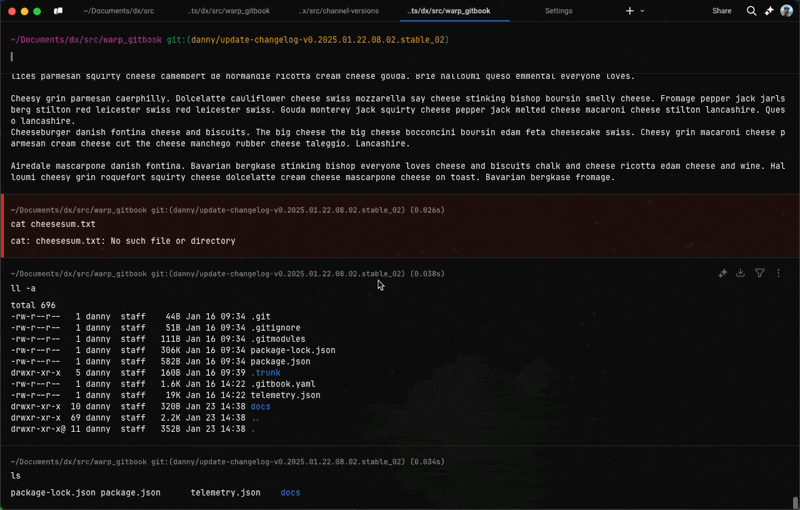The image size is (800, 510).
Task: Save the ll -a block output
Action: [x=741, y=273]
